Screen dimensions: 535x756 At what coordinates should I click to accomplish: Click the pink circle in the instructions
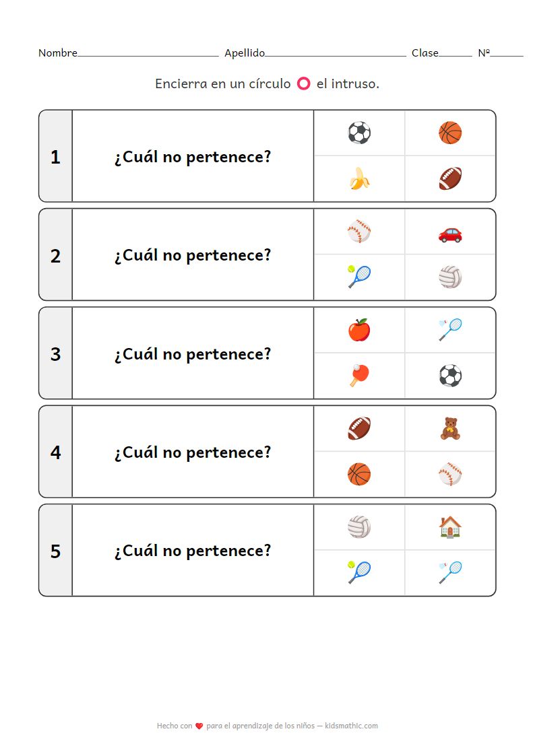(x=304, y=84)
